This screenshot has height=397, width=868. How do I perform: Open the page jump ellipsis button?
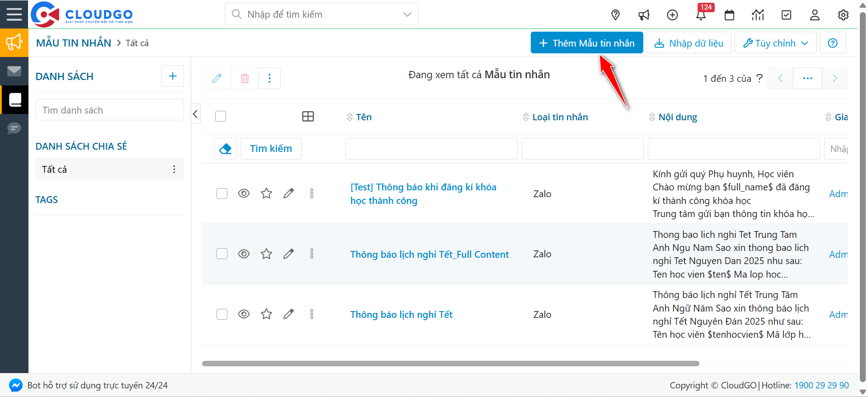(807, 78)
